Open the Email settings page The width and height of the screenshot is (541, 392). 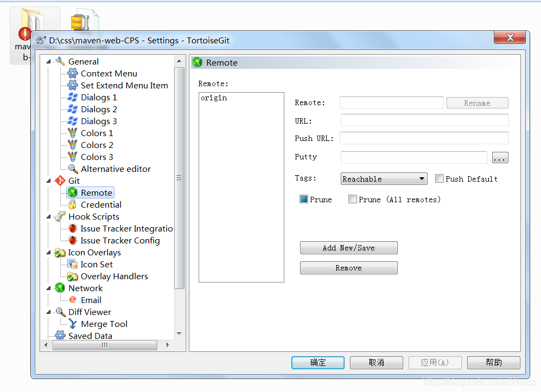(x=91, y=300)
